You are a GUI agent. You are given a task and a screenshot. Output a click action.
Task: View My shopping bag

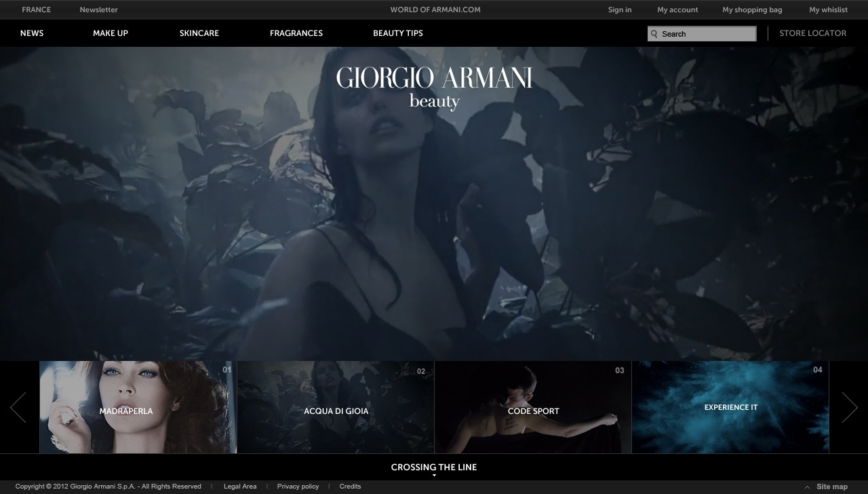(x=752, y=9)
